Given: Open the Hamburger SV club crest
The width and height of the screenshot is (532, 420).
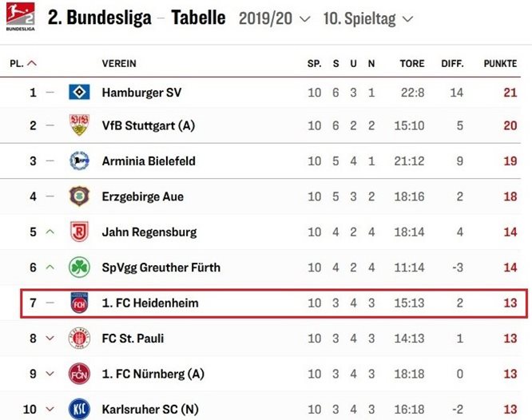Looking at the screenshot, I should tap(79, 92).
